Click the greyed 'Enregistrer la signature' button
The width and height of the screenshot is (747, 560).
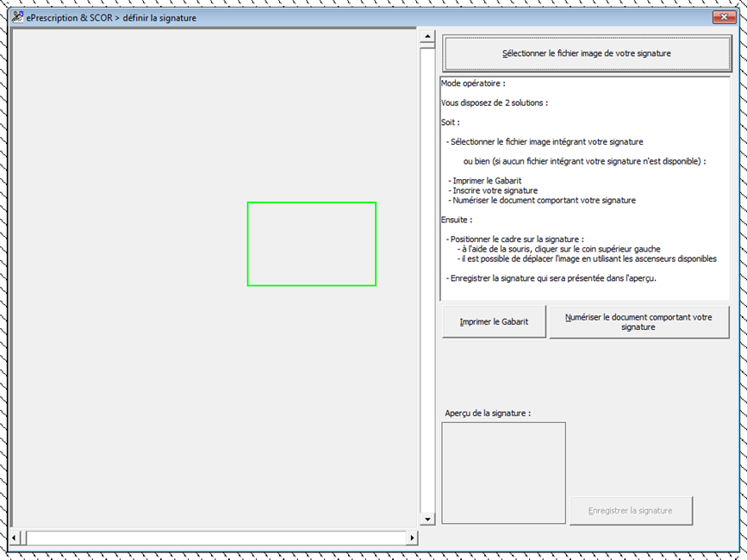point(631,511)
